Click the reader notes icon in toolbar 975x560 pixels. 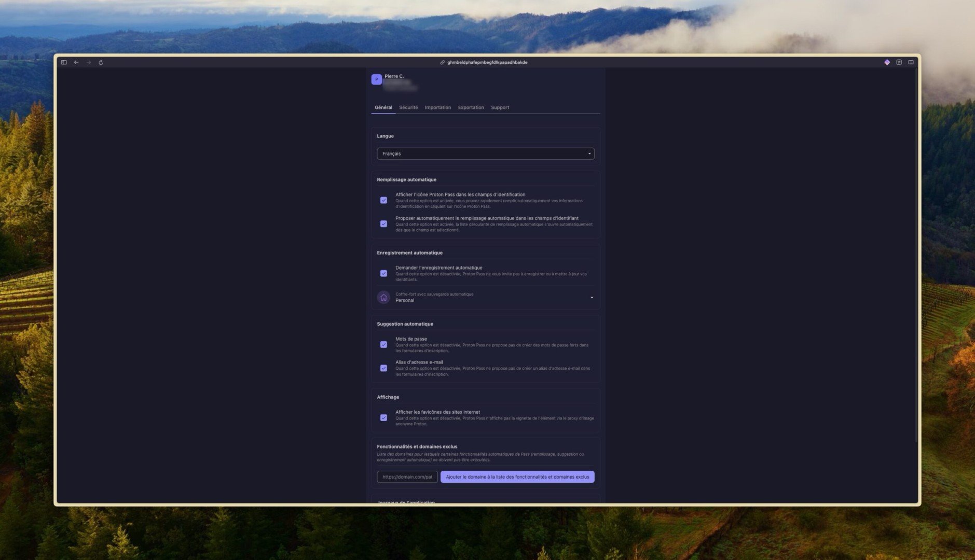coord(899,62)
